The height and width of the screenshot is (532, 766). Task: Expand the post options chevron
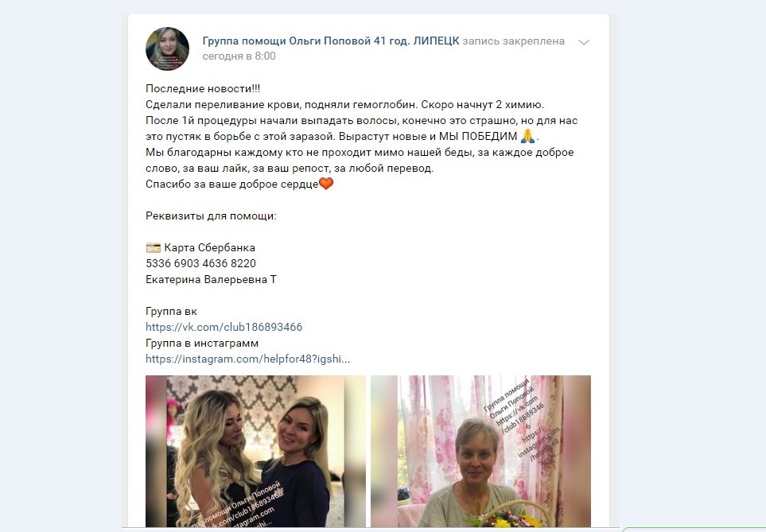tap(584, 42)
